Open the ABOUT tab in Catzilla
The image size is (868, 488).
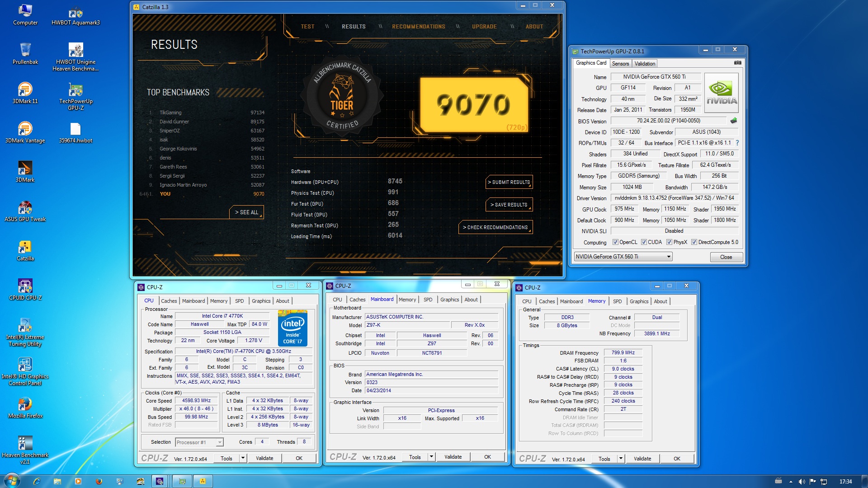(534, 27)
